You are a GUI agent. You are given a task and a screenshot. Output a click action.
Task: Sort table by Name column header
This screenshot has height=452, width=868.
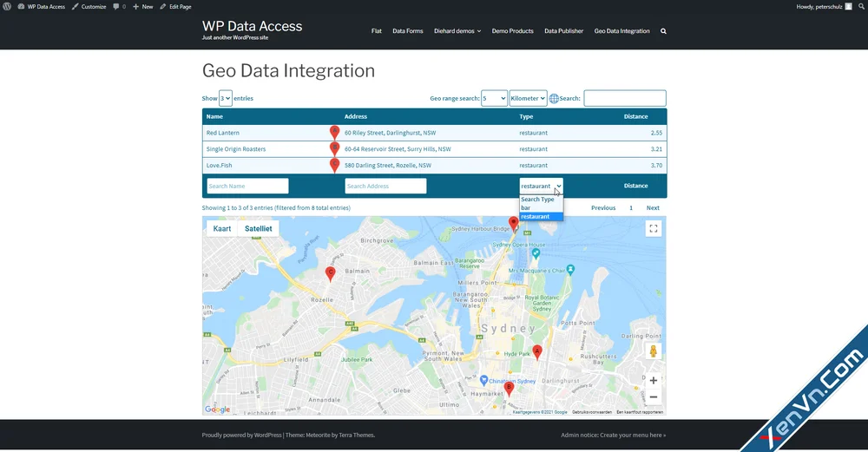(214, 117)
